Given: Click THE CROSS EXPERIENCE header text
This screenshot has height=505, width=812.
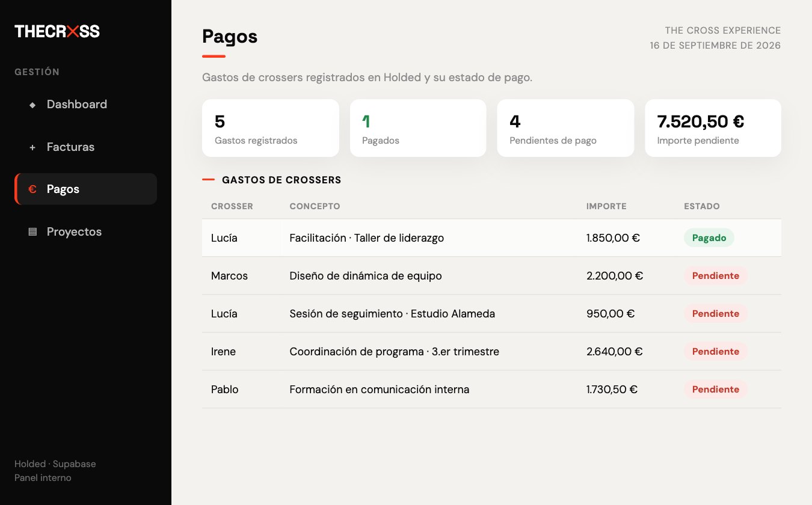Looking at the screenshot, I should (723, 31).
